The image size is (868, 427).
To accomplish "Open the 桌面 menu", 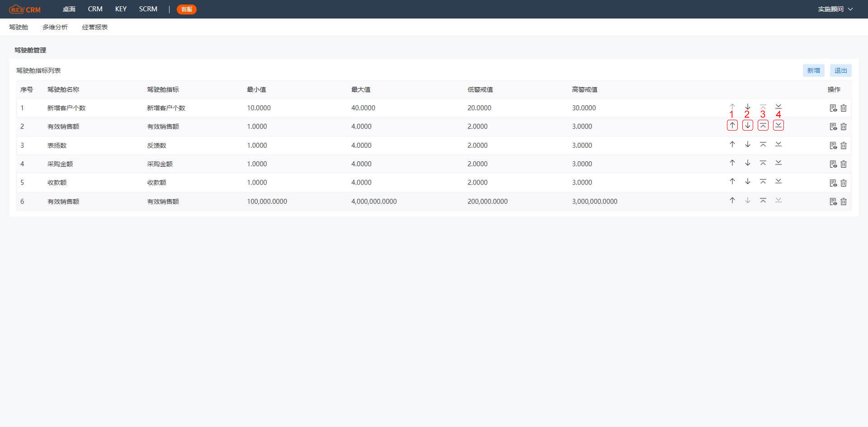I will [69, 9].
